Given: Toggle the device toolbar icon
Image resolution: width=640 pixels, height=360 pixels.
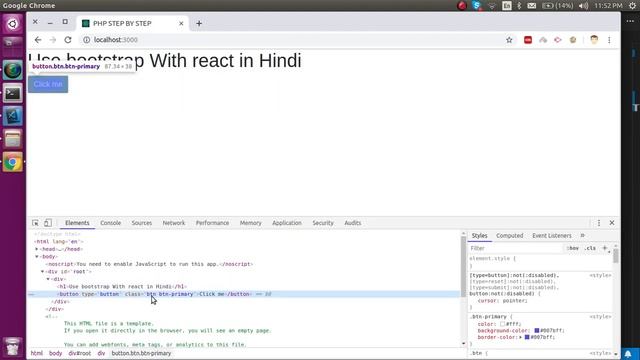Looking at the screenshot, I should [x=48, y=223].
